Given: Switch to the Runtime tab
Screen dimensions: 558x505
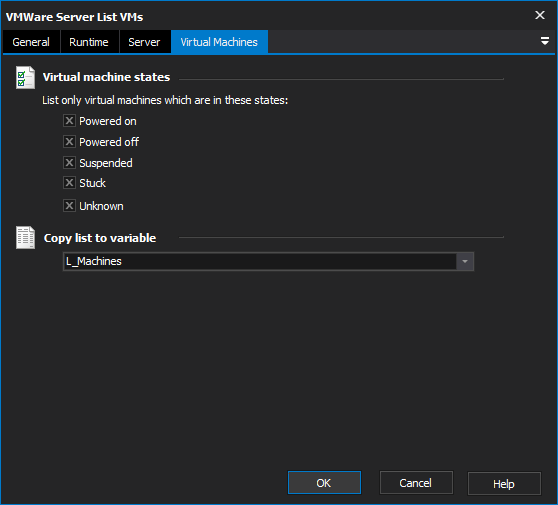Looking at the screenshot, I should click(89, 42).
